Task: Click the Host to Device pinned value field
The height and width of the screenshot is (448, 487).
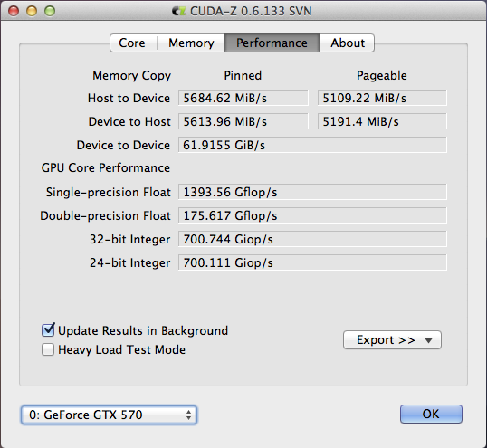Action: point(243,98)
